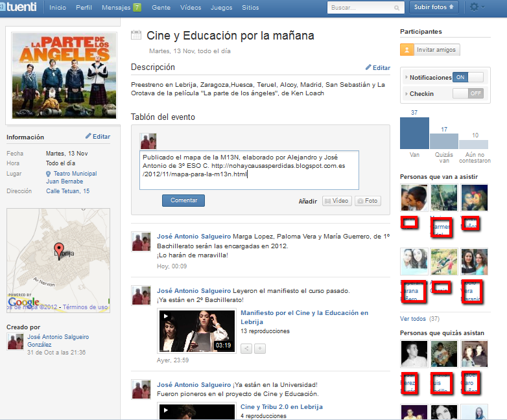Go to the Juegos menu item
Viewport: 507px width, 420px height.
coord(222,8)
